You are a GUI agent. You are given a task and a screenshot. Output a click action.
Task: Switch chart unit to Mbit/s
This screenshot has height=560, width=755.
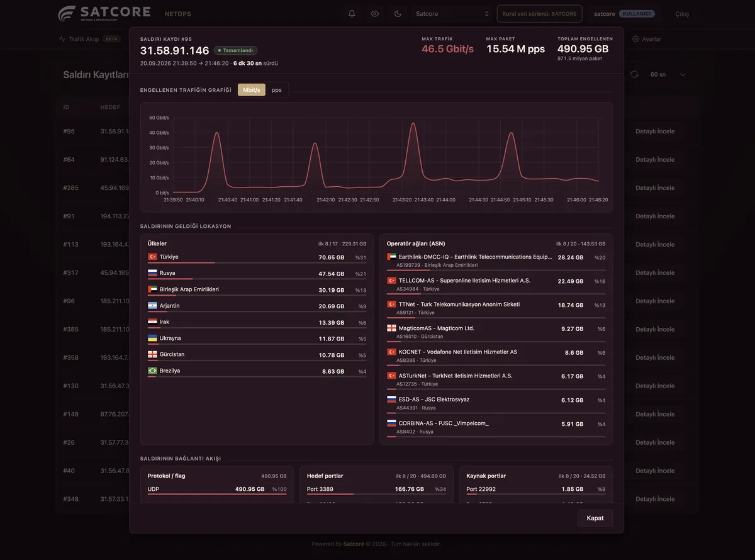point(252,90)
